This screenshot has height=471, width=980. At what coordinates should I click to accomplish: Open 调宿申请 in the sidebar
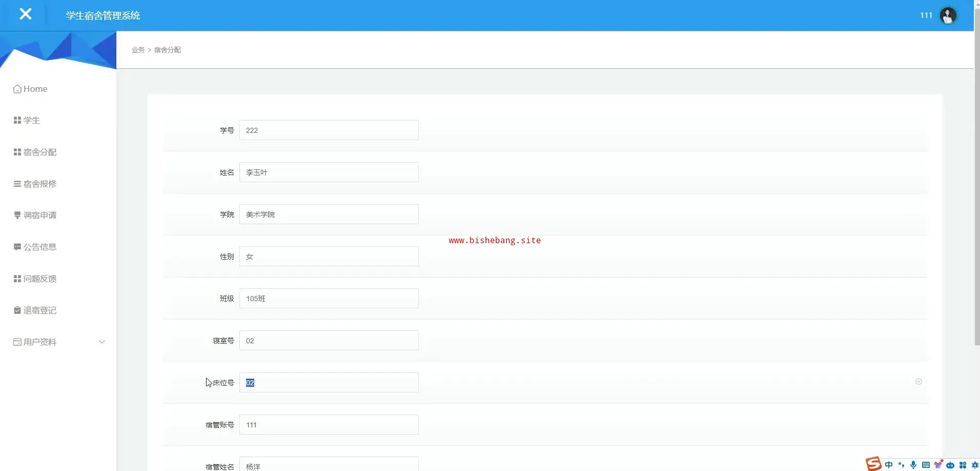click(x=35, y=215)
